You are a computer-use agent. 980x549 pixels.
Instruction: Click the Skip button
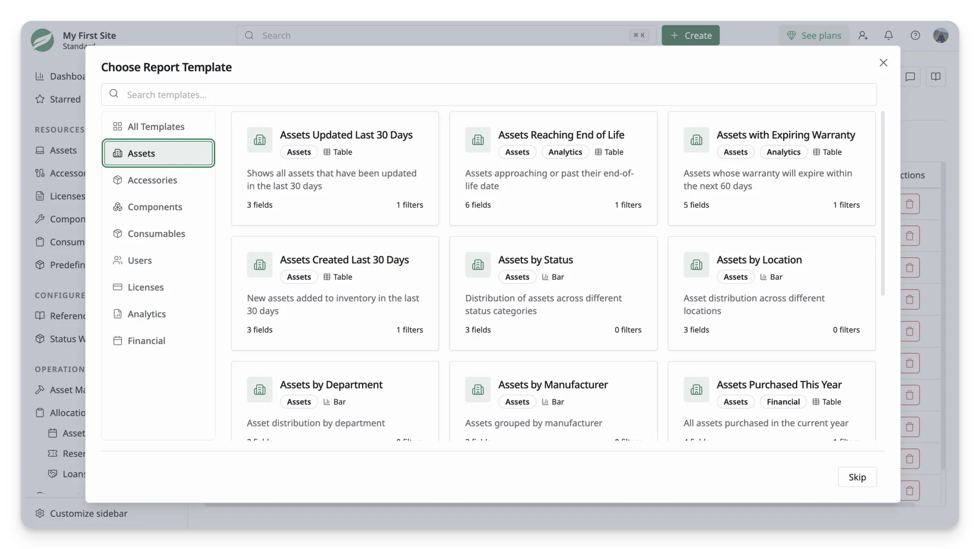click(857, 477)
